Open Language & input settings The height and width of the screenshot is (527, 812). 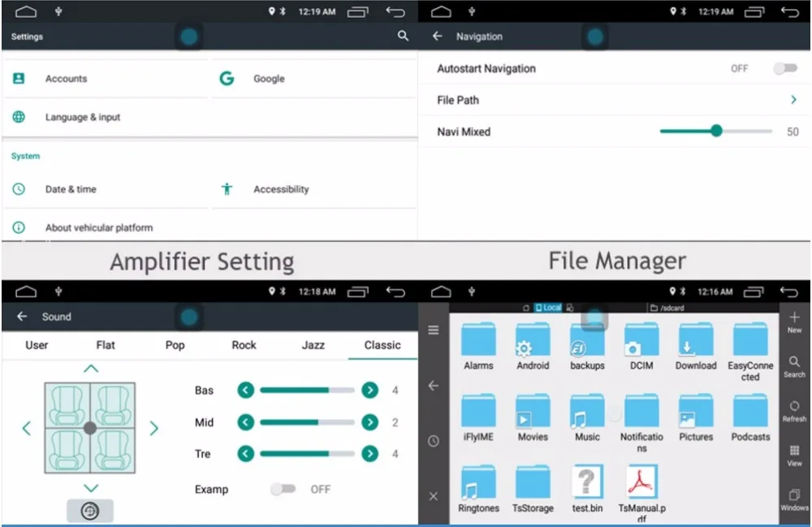pyautogui.click(x=105, y=117)
